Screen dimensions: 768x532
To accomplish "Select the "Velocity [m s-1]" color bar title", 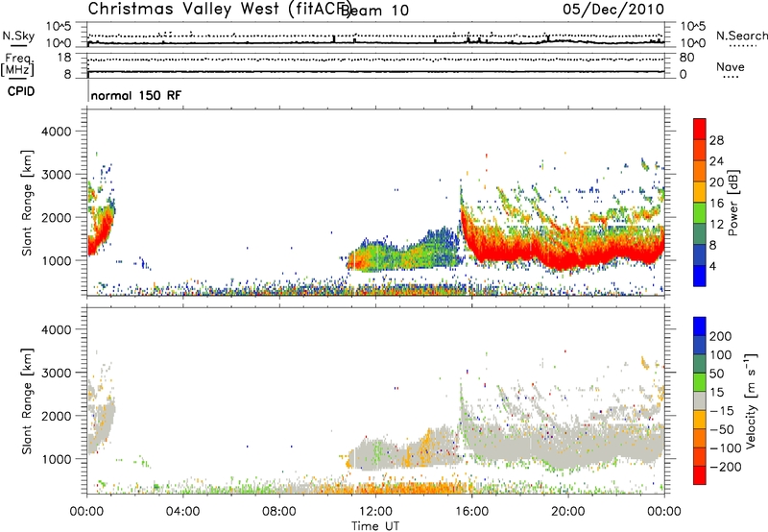I will [x=751, y=400].
